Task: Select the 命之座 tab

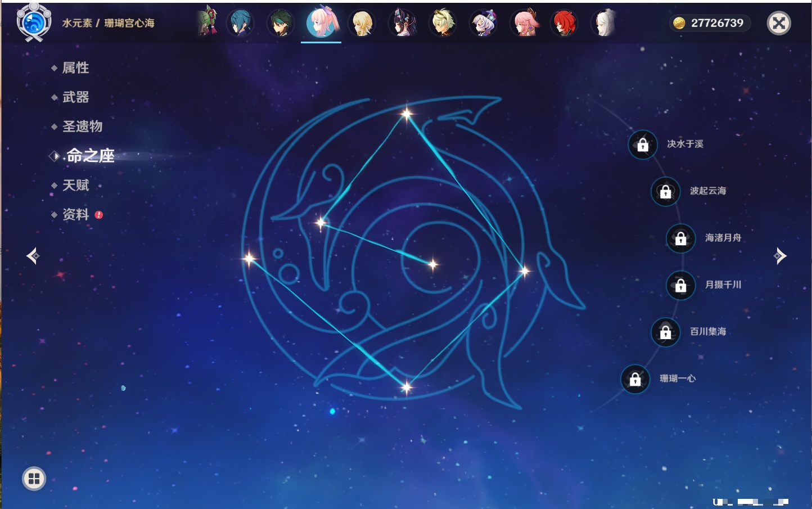Action: [x=90, y=156]
